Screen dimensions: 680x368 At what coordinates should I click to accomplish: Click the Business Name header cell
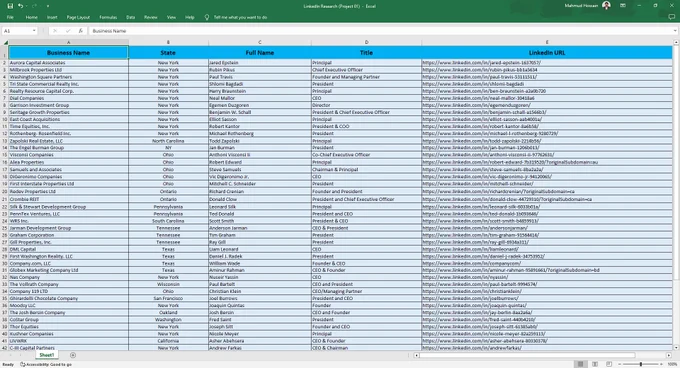tap(69, 52)
